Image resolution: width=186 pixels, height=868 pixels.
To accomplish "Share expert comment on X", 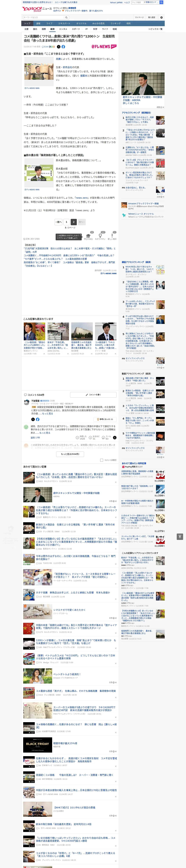I will (33, 419).
